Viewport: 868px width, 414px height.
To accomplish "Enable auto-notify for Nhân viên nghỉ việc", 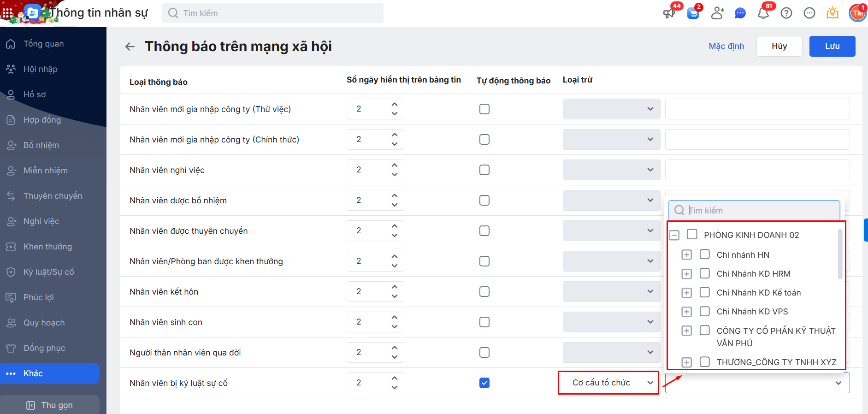I will (x=484, y=170).
